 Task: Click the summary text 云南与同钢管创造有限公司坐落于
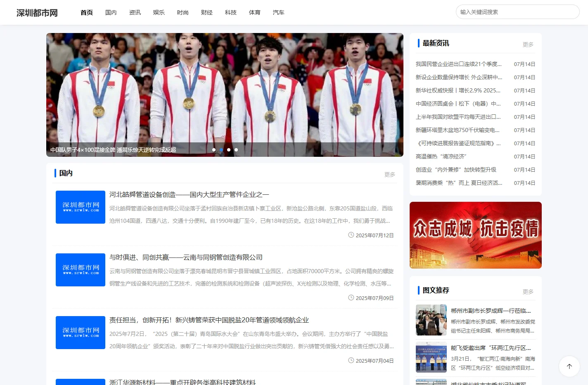(x=251, y=277)
